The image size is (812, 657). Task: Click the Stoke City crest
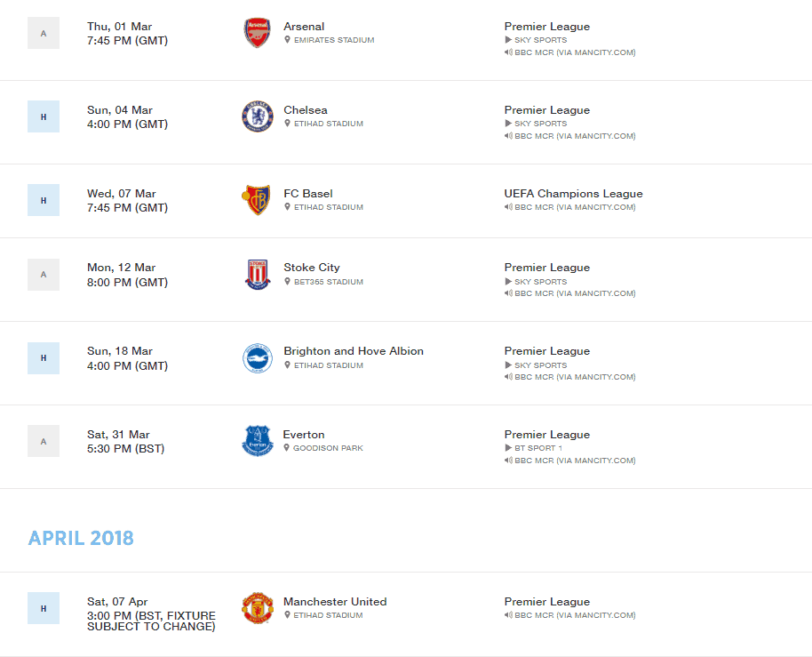click(258, 275)
